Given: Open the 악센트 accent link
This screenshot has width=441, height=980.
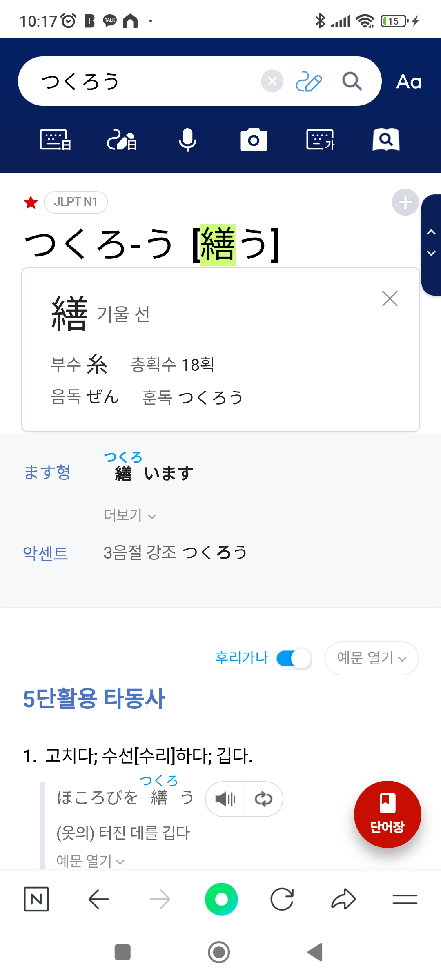Looking at the screenshot, I should point(45,553).
